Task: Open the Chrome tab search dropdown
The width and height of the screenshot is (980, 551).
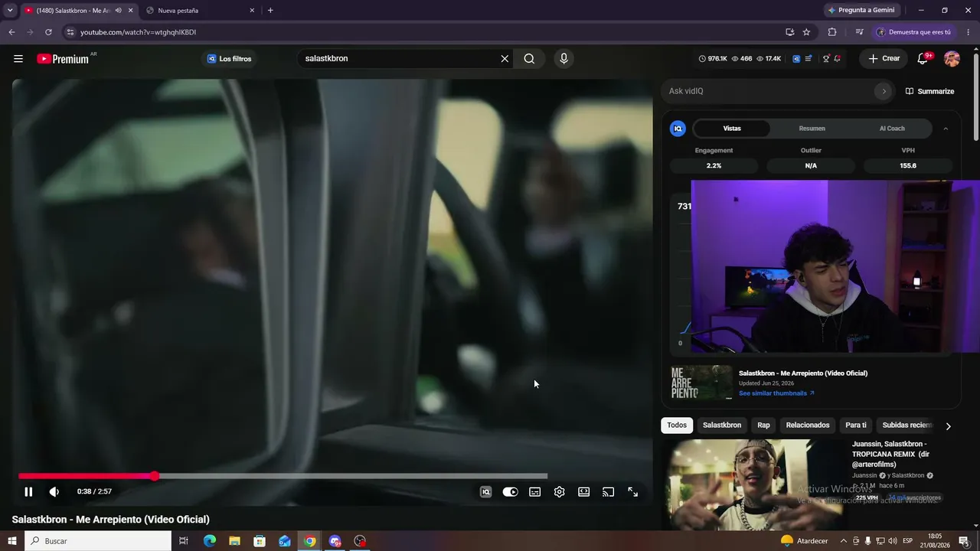Action: coord(10,10)
